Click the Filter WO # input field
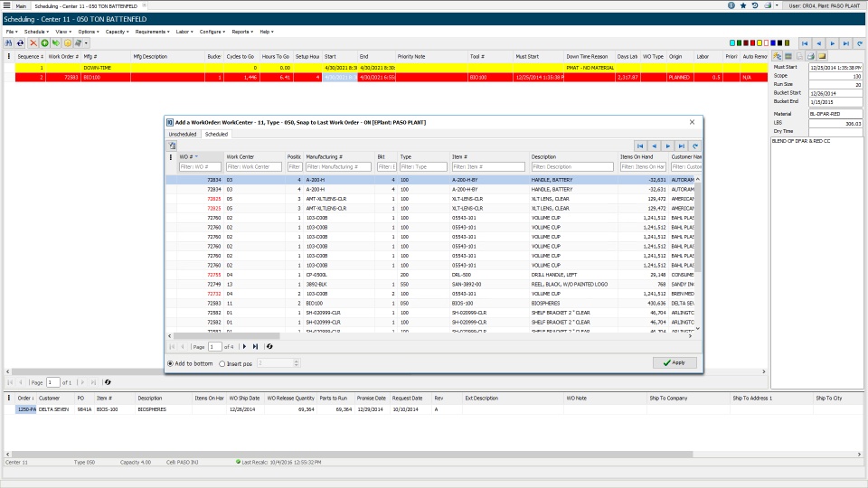This screenshot has width=868, height=488. pos(200,166)
